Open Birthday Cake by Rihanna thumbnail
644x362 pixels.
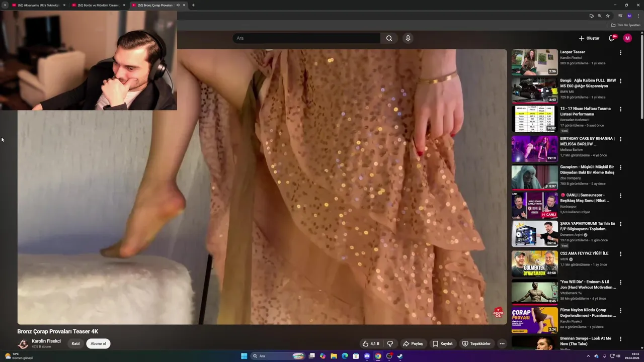534,148
